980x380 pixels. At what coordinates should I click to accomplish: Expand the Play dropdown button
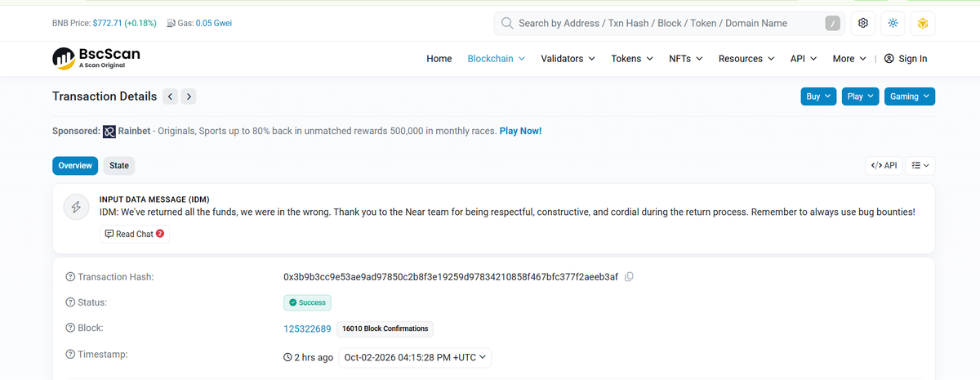click(861, 96)
